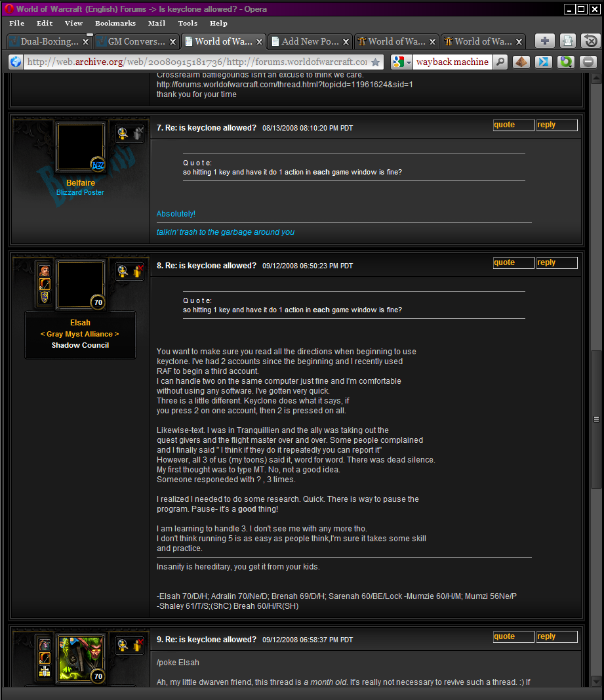604x700 pixels.
Task: Click Elsah's dwarf race portrait icon
Action: point(45,271)
